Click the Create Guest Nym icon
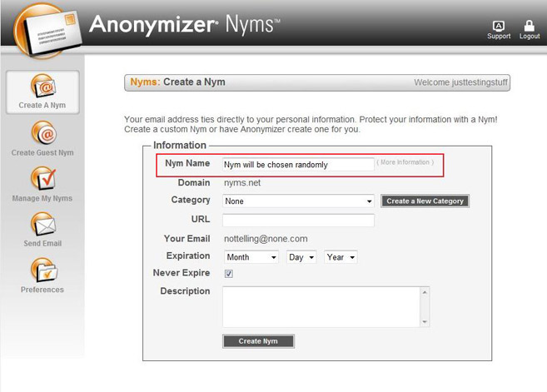This screenshot has width=547, height=392. coord(42,133)
